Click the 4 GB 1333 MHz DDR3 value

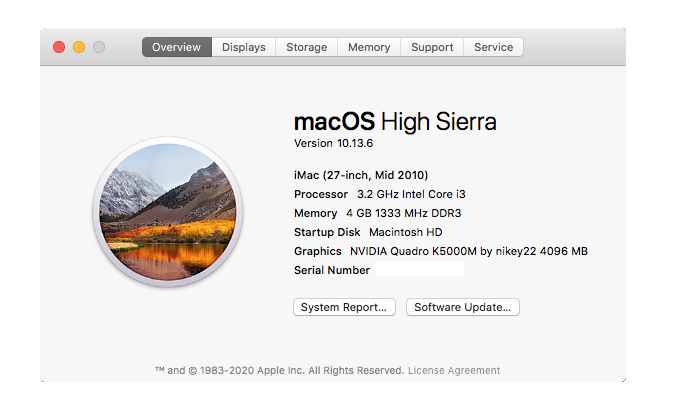pyautogui.click(x=404, y=213)
